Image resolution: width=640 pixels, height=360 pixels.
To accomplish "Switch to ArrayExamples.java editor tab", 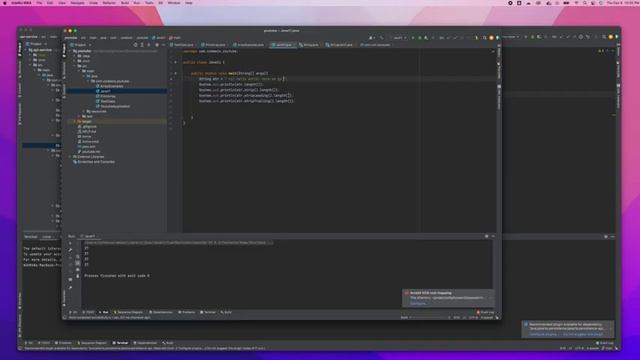I will (249, 45).
